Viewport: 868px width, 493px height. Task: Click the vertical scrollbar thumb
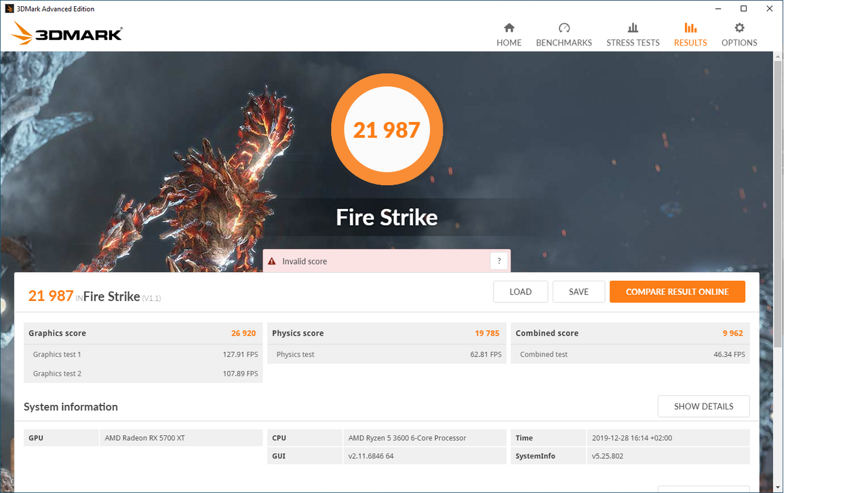coord(778,203)
